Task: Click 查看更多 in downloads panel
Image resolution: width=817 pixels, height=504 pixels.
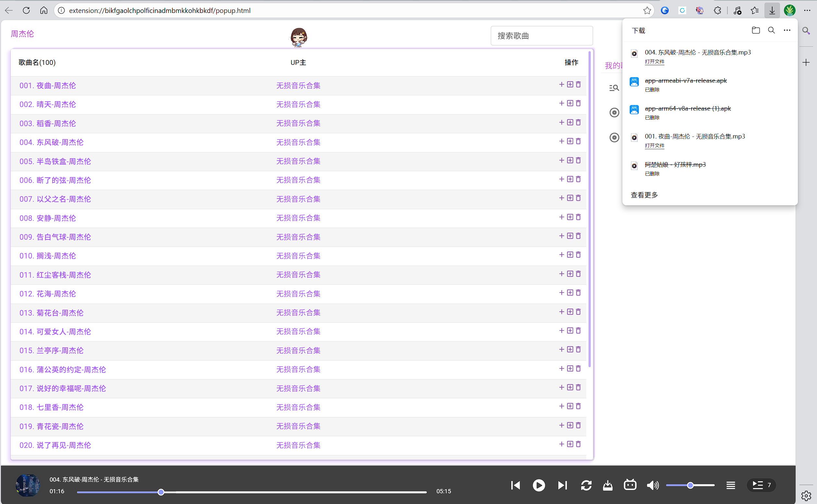Action: [644, 195]
